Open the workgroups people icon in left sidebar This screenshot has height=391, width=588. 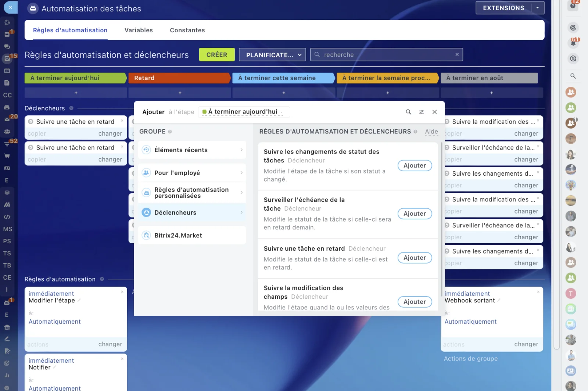click(x=7, y=131)
